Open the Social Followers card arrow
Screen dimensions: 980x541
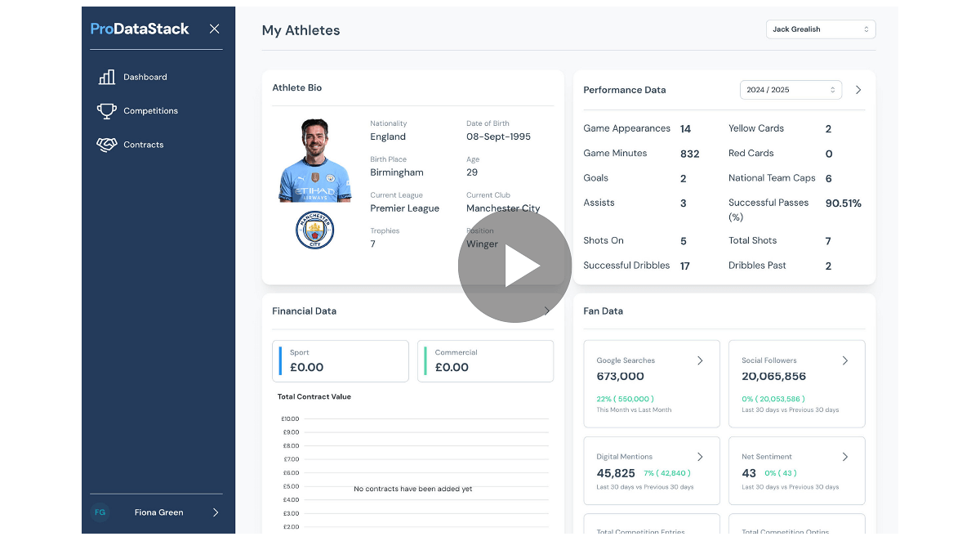tap(845, 360)
